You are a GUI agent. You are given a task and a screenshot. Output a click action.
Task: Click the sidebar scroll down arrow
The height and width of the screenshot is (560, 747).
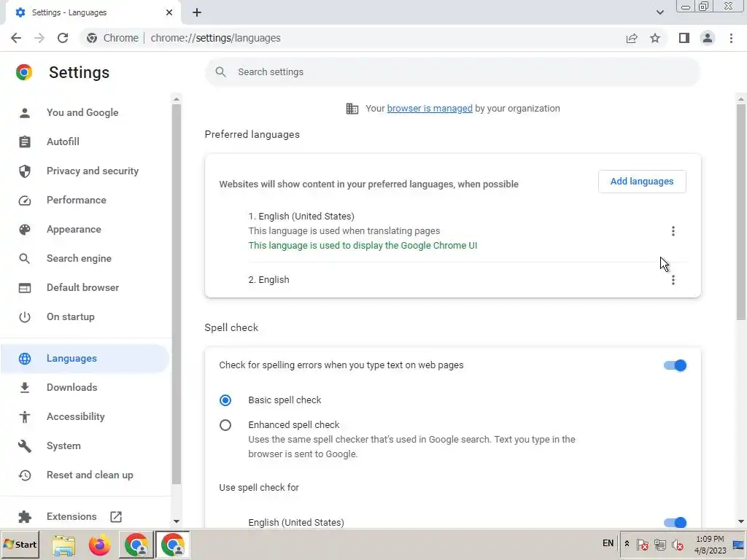pos(177,522)
